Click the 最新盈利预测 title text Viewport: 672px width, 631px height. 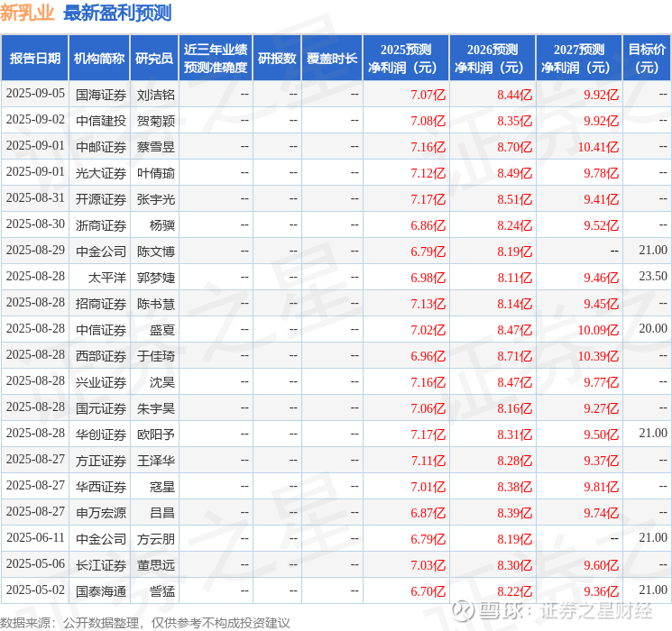click(x=117, y=13)
